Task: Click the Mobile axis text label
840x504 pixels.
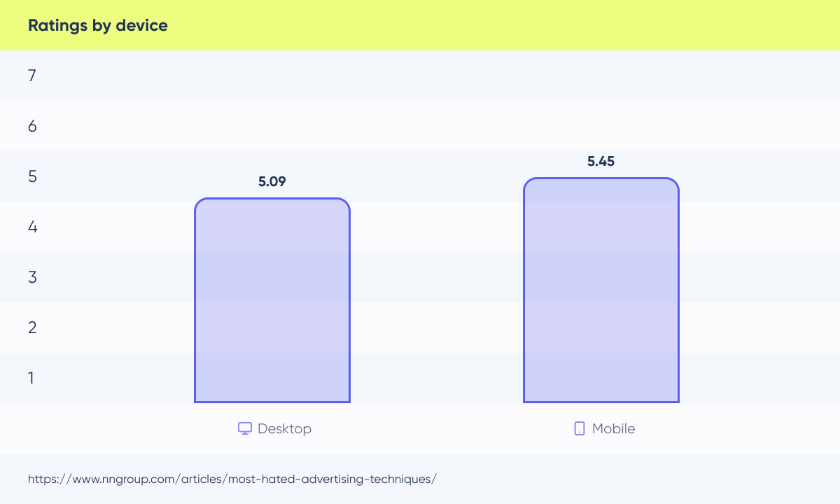Action: pyautogui.click(x=613, y=428)
